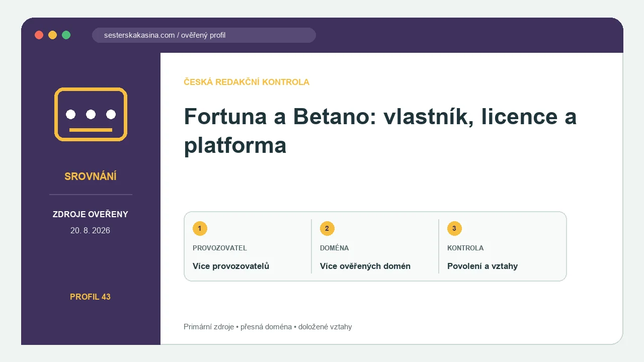Click the KONTROLA label
Viewport: 644px width, 362px height.
tap(465, 248)
